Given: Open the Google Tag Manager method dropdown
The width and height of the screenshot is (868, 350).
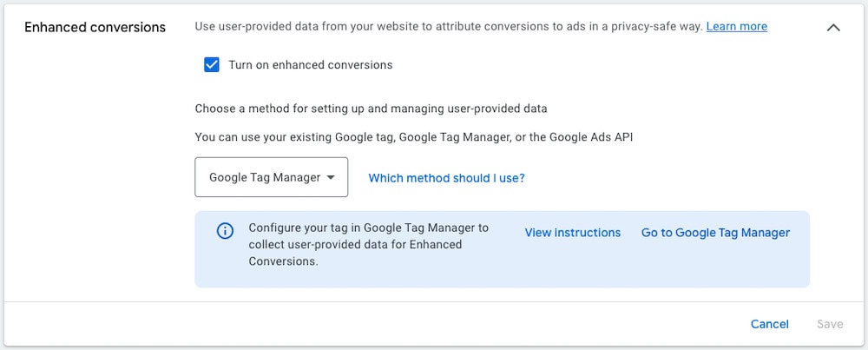Looking at the screenshot, I should click(x=271, y=177).
